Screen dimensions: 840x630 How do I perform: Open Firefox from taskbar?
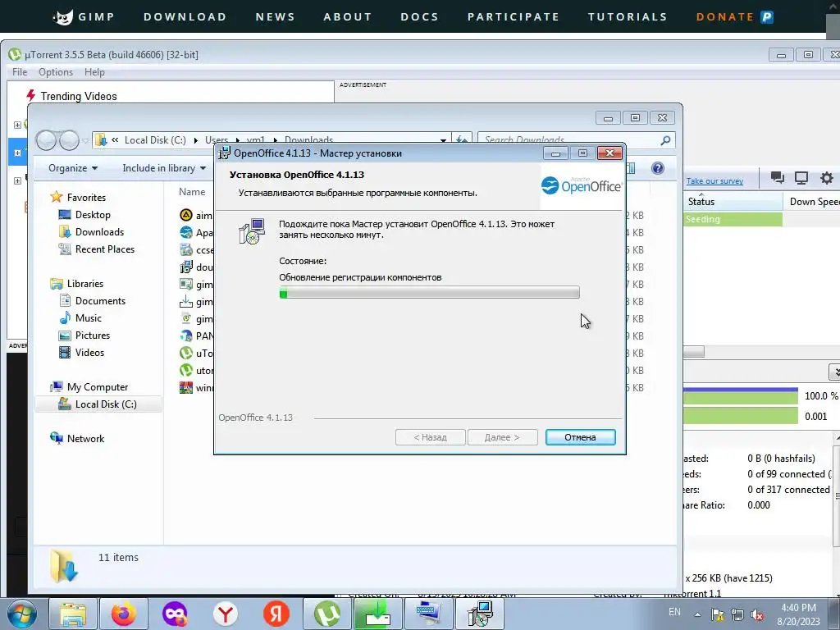click(124, 614)
